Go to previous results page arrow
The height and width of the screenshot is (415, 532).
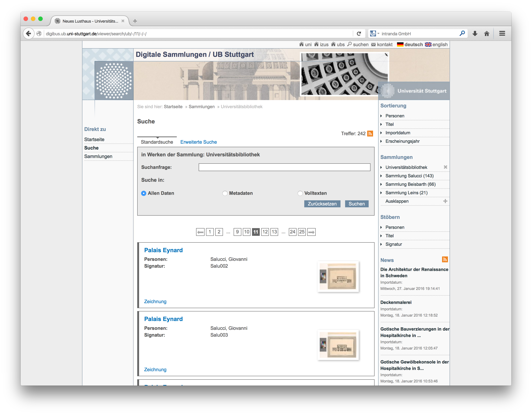coord(200,232)
